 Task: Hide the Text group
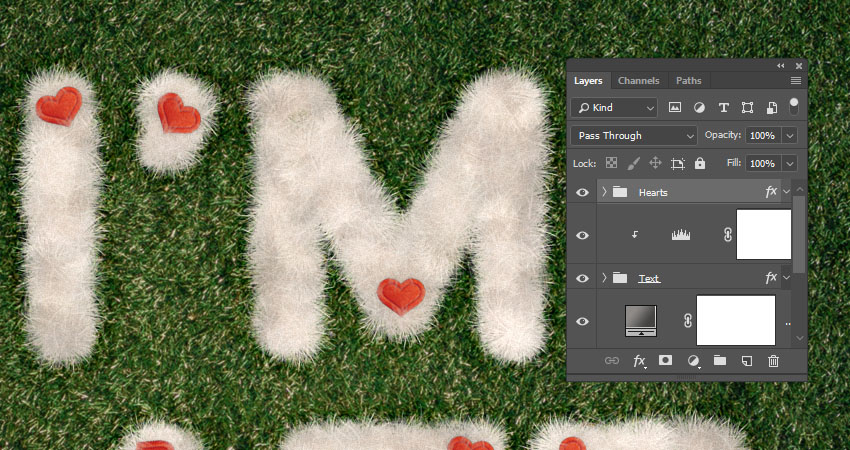point(582,278)
